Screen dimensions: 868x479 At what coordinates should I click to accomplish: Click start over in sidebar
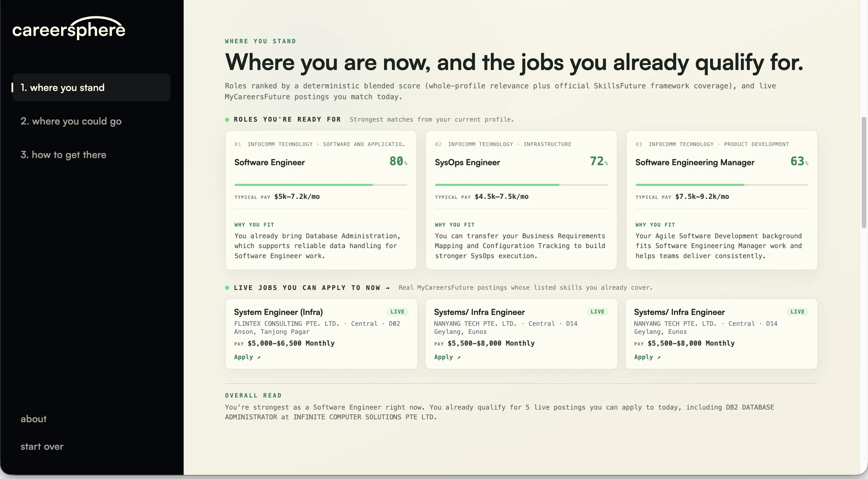click(42, 447)
